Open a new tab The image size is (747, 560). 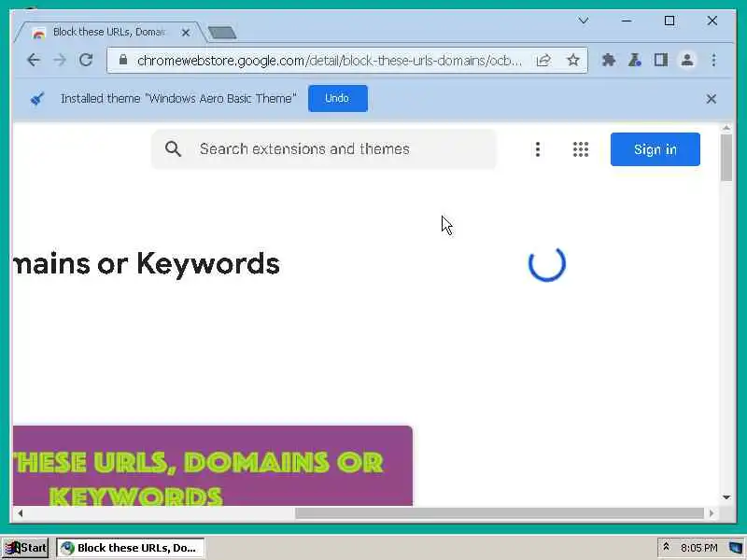(222, 33)
